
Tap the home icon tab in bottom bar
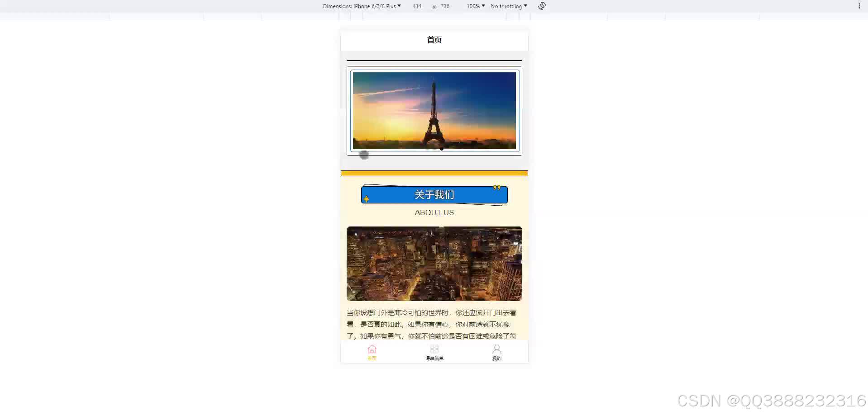372,352
